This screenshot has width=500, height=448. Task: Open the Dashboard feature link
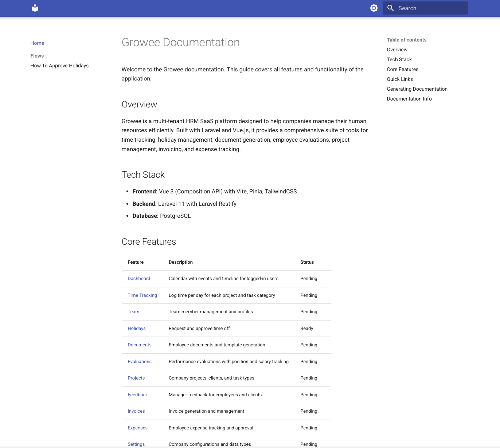139,279
